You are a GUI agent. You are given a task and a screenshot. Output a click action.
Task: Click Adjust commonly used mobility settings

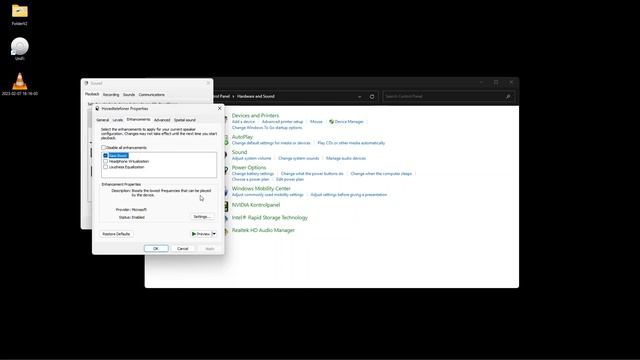coord(268,195)
